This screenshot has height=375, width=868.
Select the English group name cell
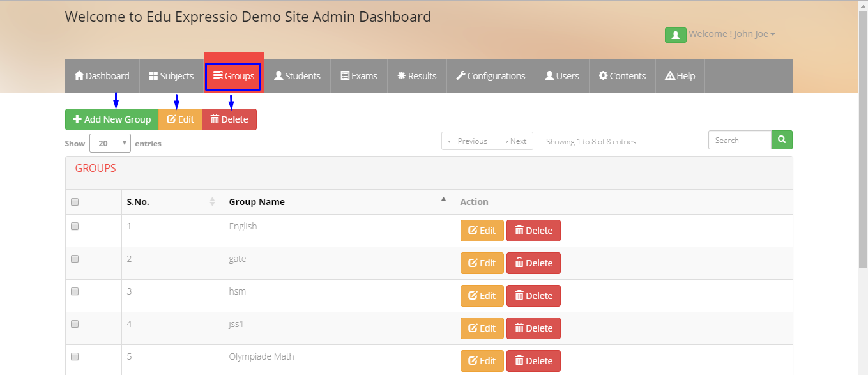(339, 231)
